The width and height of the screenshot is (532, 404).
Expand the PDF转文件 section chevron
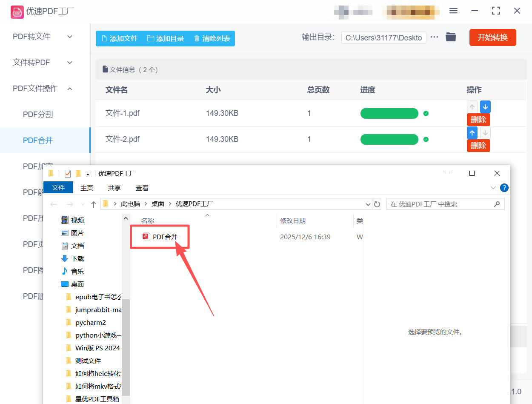point(69,37)
